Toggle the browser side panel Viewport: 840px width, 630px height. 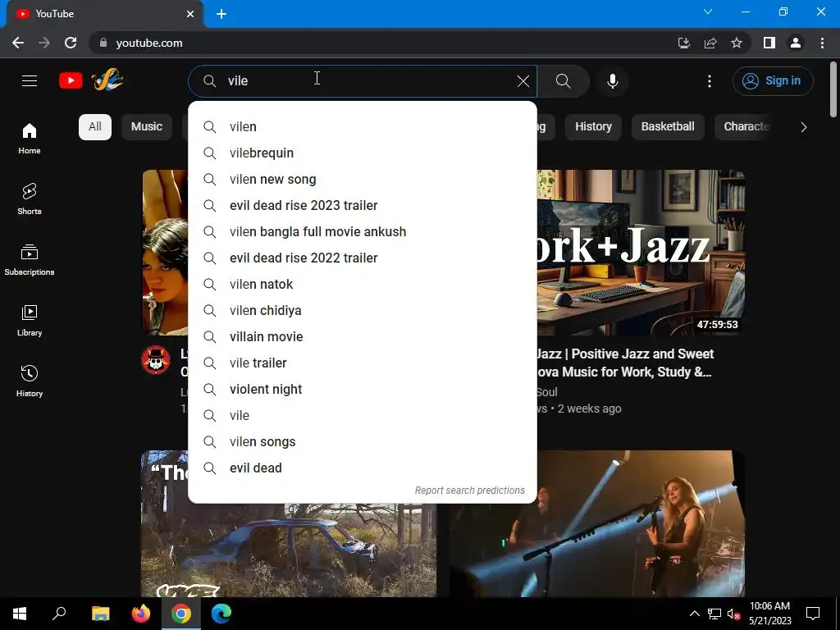coord(769,43)
